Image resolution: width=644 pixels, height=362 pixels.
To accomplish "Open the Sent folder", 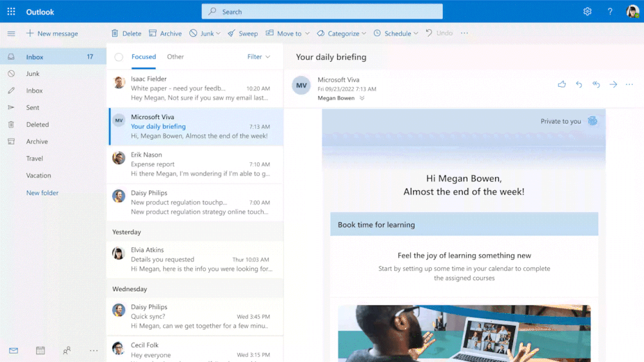I will point(33,108).
